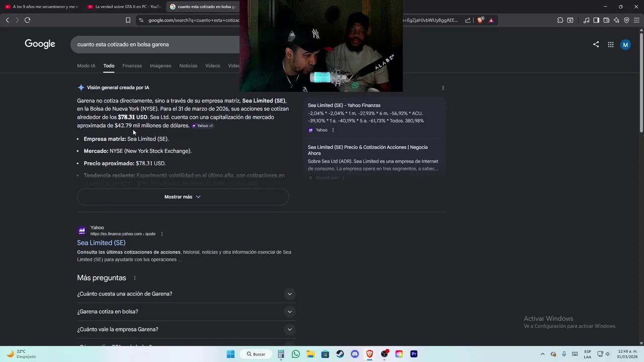Click the es.finance.yahoo.com breadcrumb URL

tap(123, 234)
